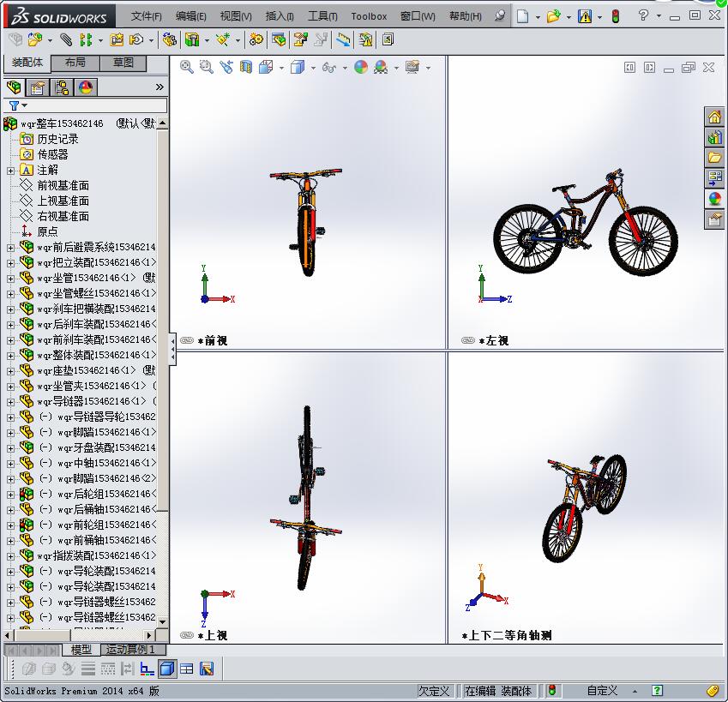The height and width of the screenshot is (702, 728).
Task: Click the Reference Geometry icon
Action: click(x=223, y=40)
